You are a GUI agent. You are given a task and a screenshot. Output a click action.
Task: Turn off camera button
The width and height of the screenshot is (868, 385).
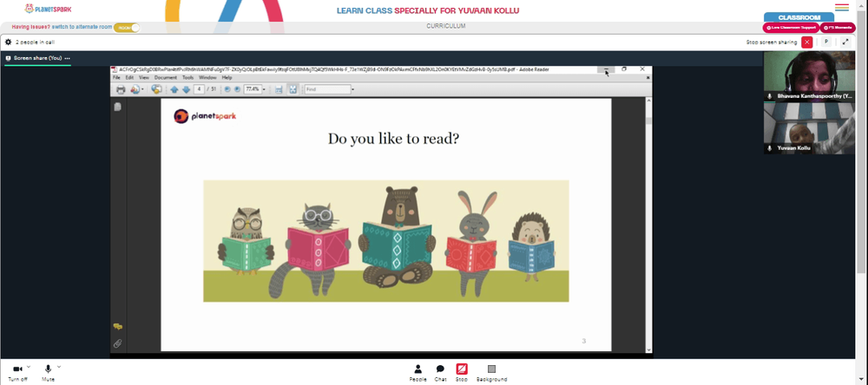pos(17,373)
